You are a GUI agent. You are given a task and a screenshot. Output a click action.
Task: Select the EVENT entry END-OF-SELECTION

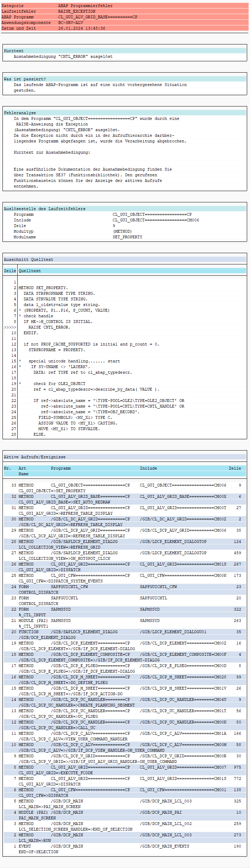point(38,852)
